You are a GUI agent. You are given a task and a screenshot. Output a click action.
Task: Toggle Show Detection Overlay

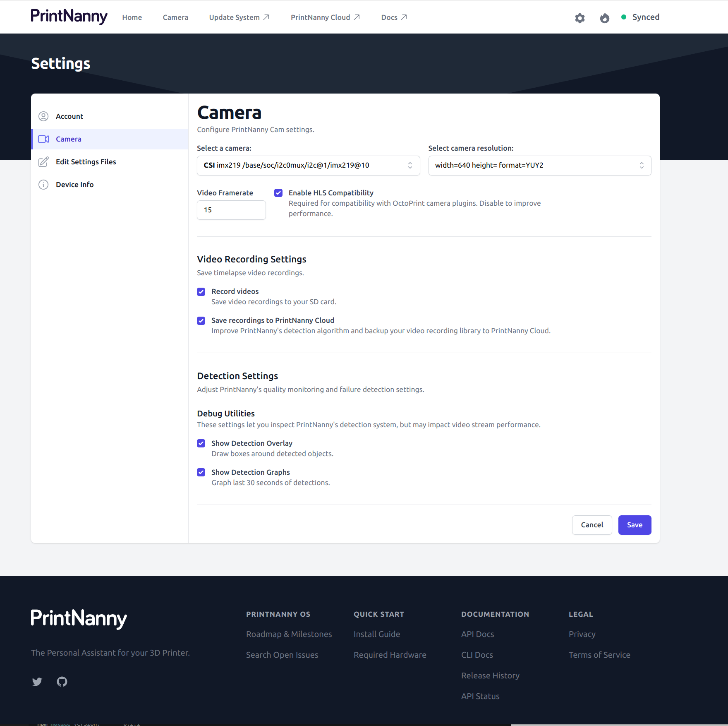(x=201, y=443)
